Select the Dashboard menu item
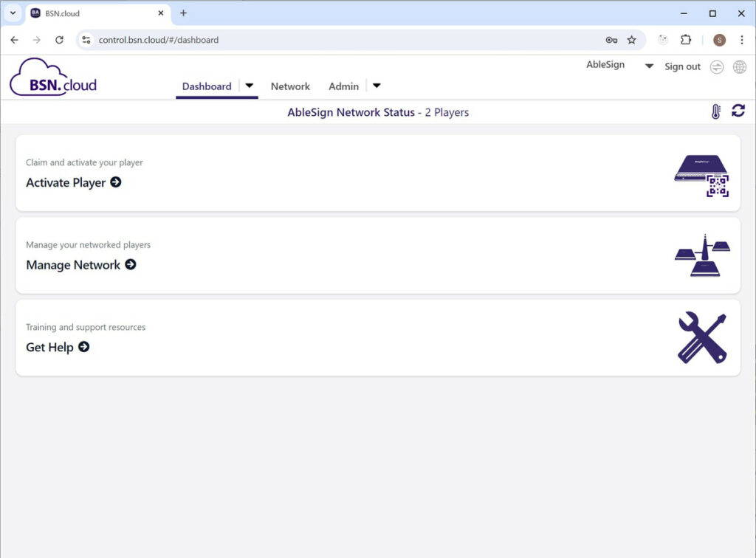Image resolution: width=756 pixels, height=558 pixels. pyautogui.click(x=206, y=86)
